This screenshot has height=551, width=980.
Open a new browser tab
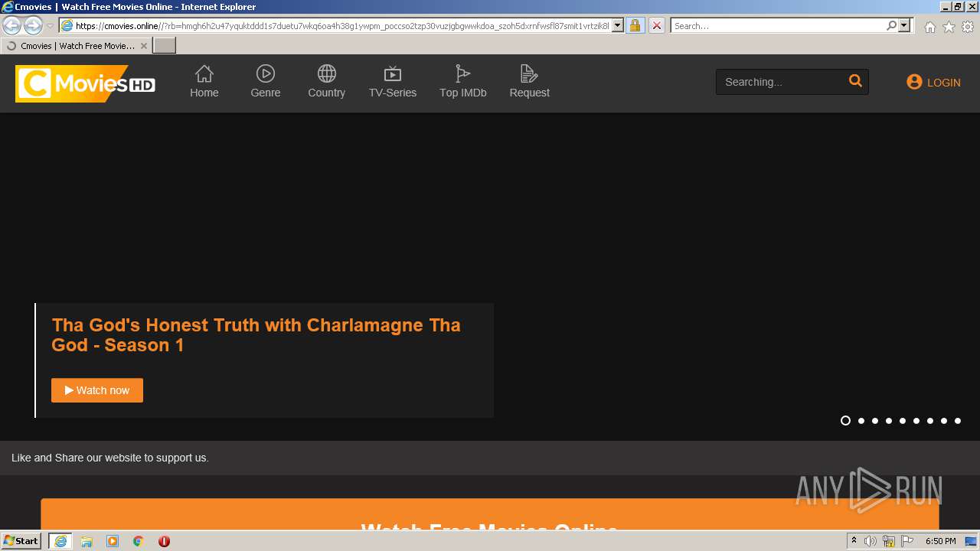[x=165, y=46]
